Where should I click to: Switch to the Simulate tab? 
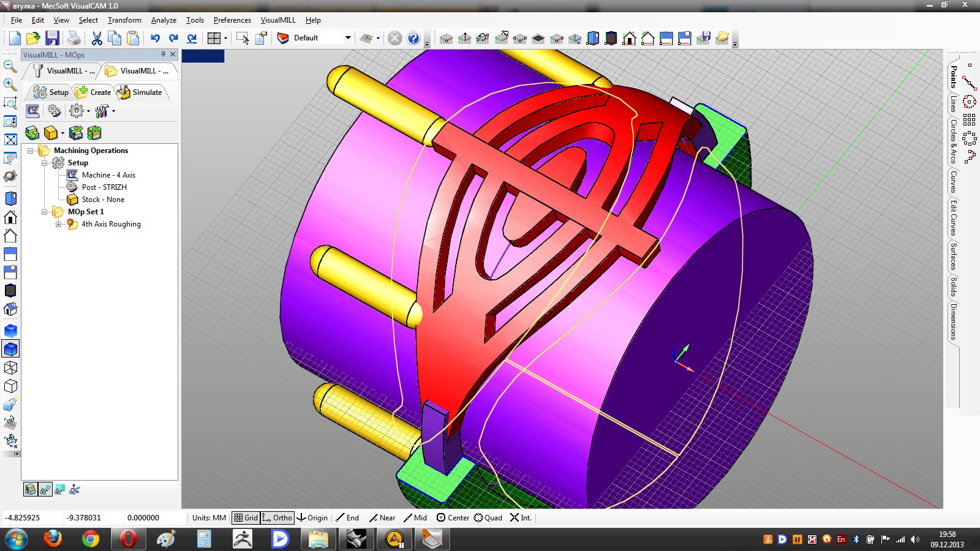coord(141,92)
